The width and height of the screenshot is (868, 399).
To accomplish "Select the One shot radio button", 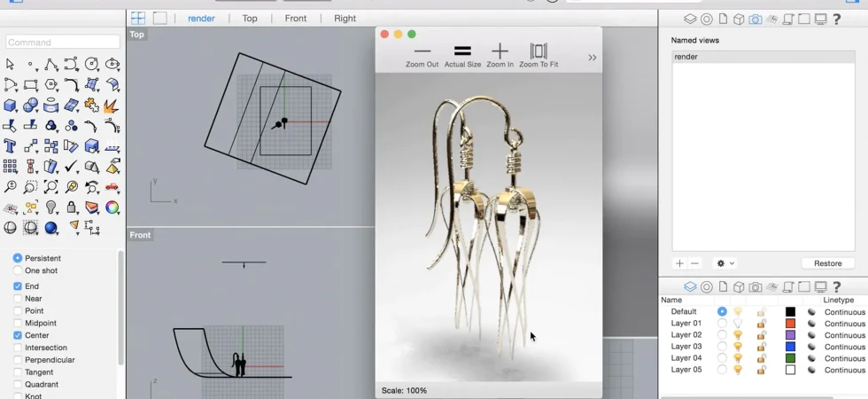I will tap(18, 270).
